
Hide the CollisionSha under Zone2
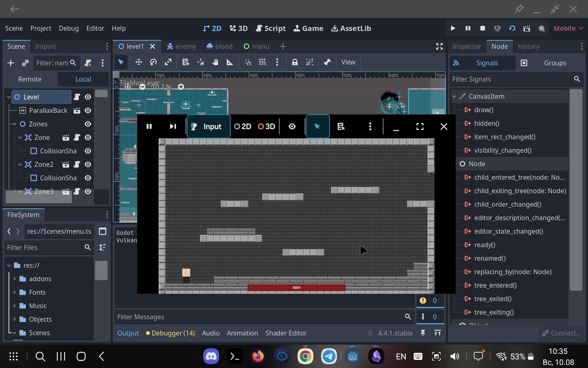point(88,178)
